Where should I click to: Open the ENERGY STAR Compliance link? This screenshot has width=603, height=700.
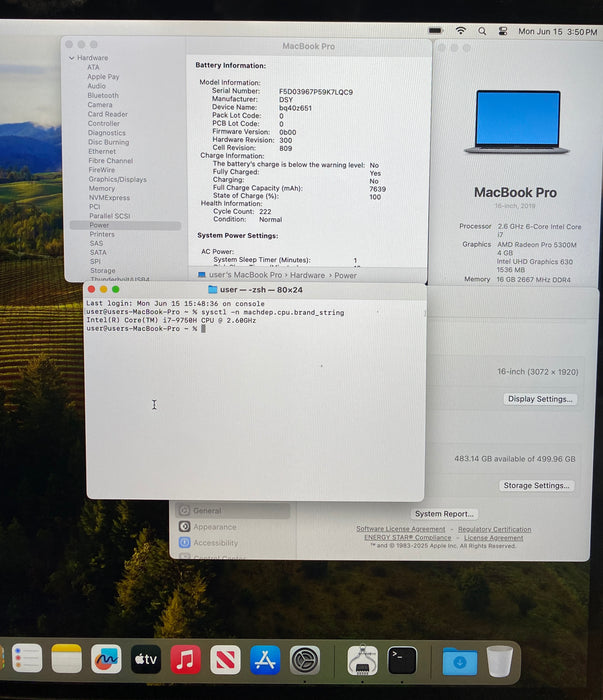408,538
